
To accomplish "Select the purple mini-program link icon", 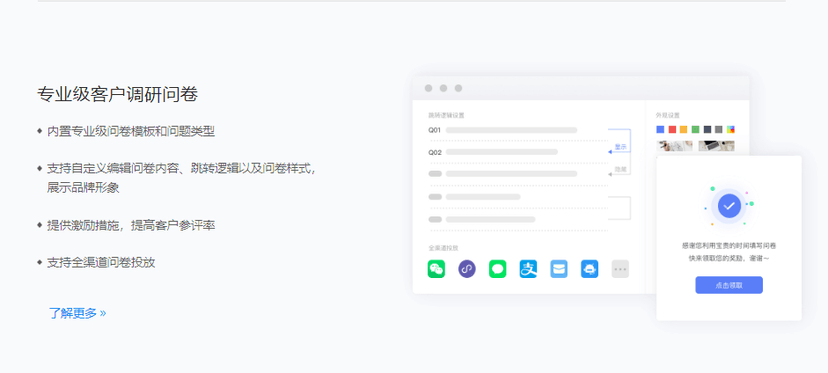I will 467,269.
